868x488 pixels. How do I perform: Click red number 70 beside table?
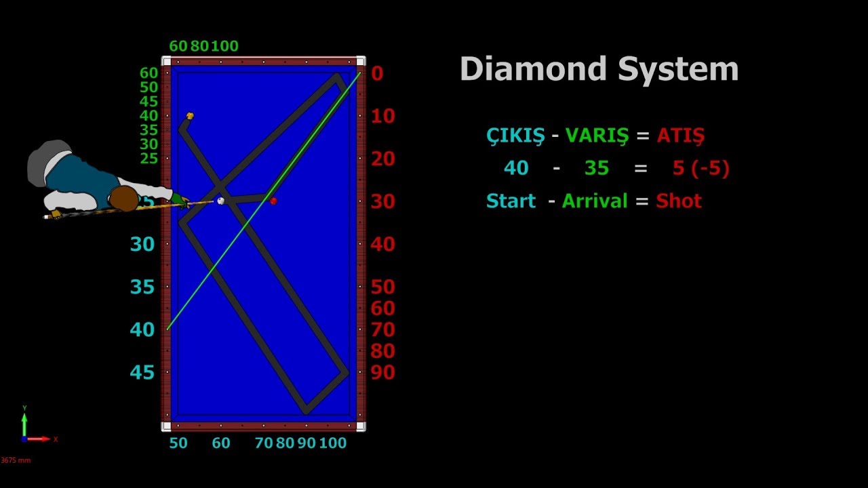[x=382, y=329]
